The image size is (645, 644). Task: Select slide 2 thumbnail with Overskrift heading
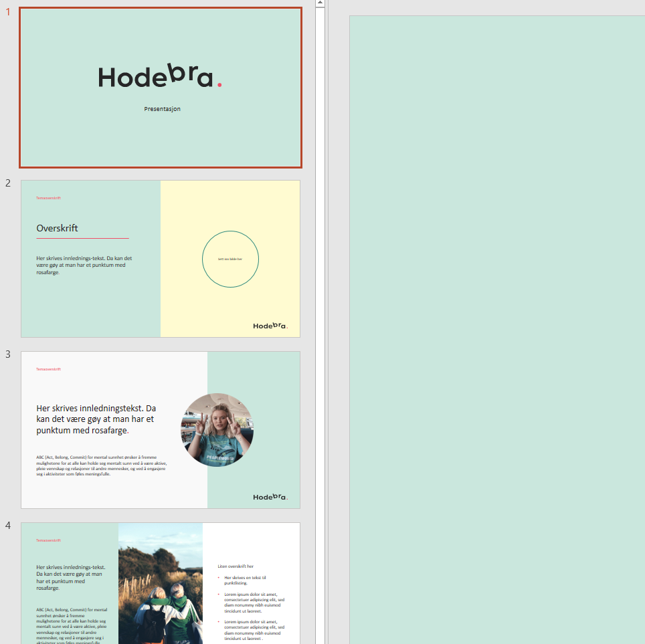click(x=161, y=259)
